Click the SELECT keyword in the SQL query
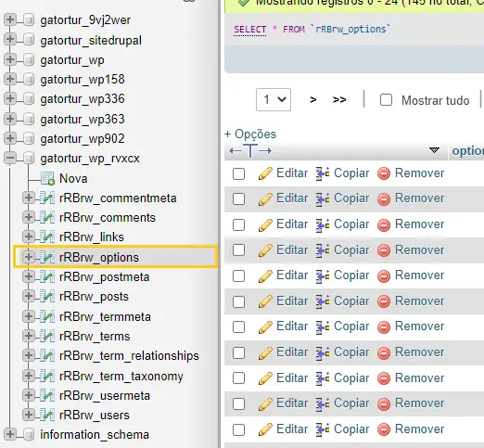This screenshot has width=484, height=448. [x=249, y=30]
